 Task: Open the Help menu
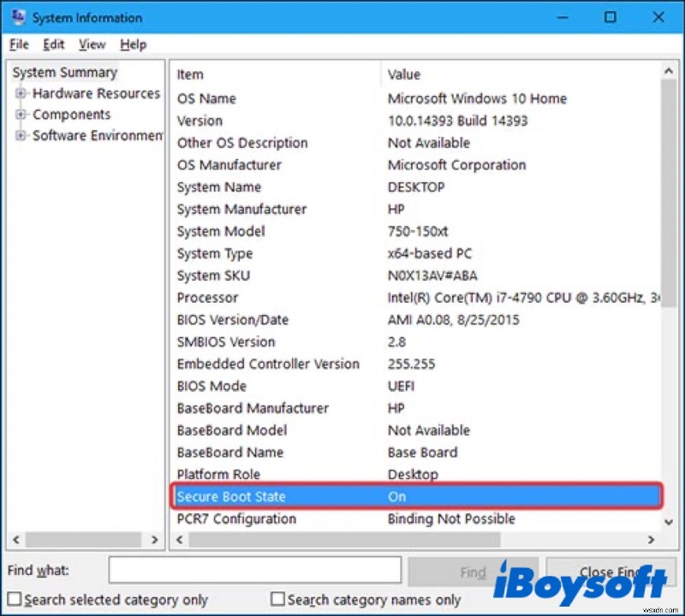(134, 44)
